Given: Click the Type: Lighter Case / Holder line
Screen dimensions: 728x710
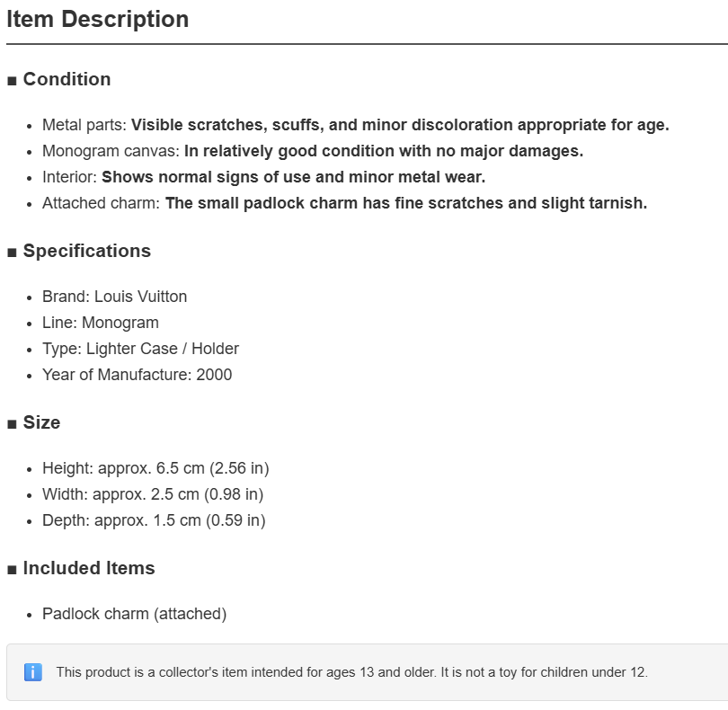Looking at the screenshot, I should click(x=141, y=349).
